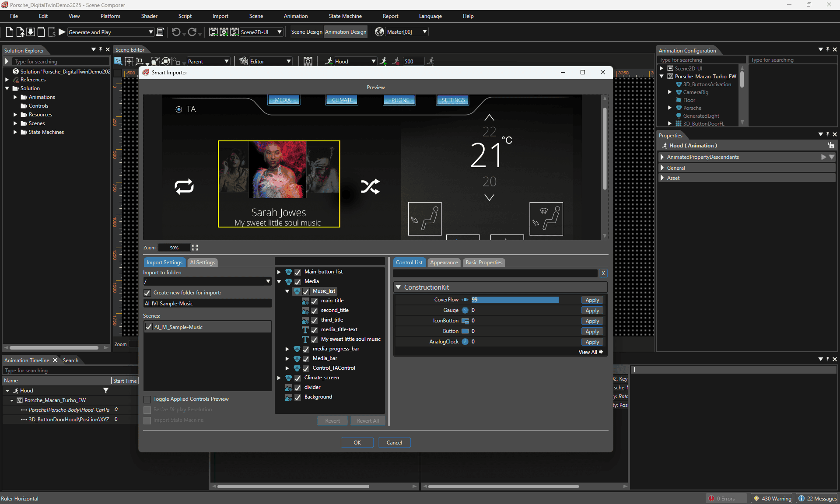This screenshot has width=840, height=504.
Task: Click the Undo arrow icon
Action: (176, 32)
